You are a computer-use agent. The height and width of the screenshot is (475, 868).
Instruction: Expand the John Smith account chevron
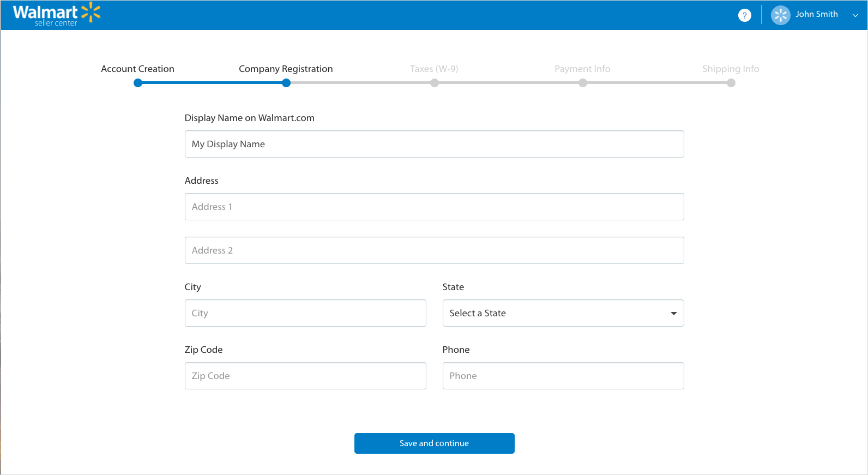(855, 15)
